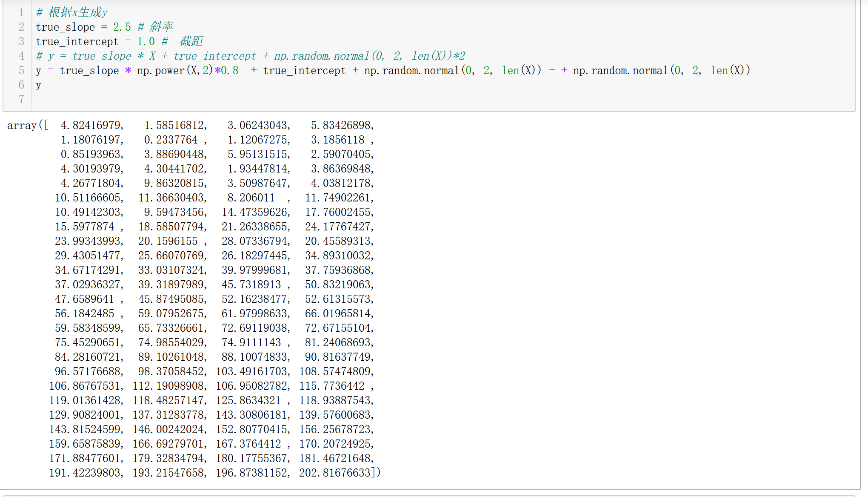Click the value 2.5 in the code

122,27
